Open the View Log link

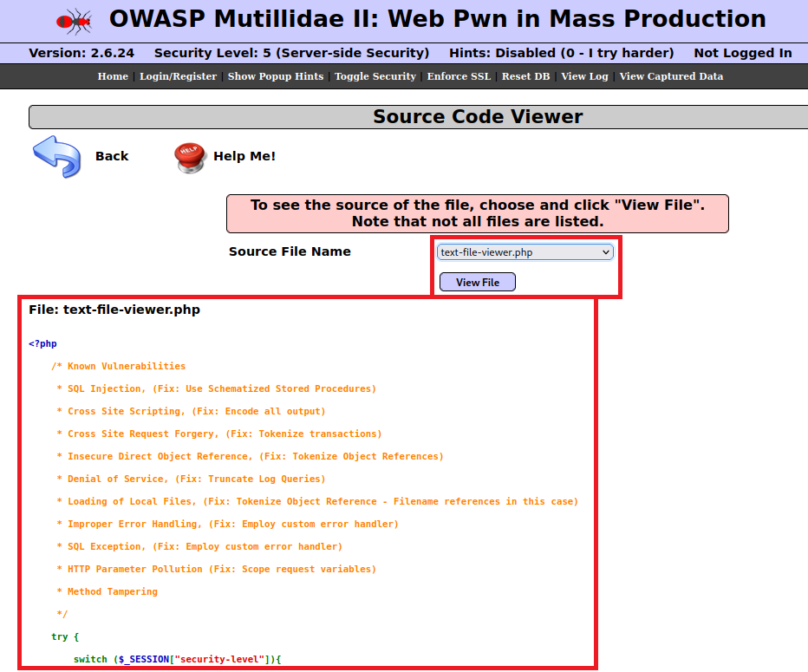point(584,76)
